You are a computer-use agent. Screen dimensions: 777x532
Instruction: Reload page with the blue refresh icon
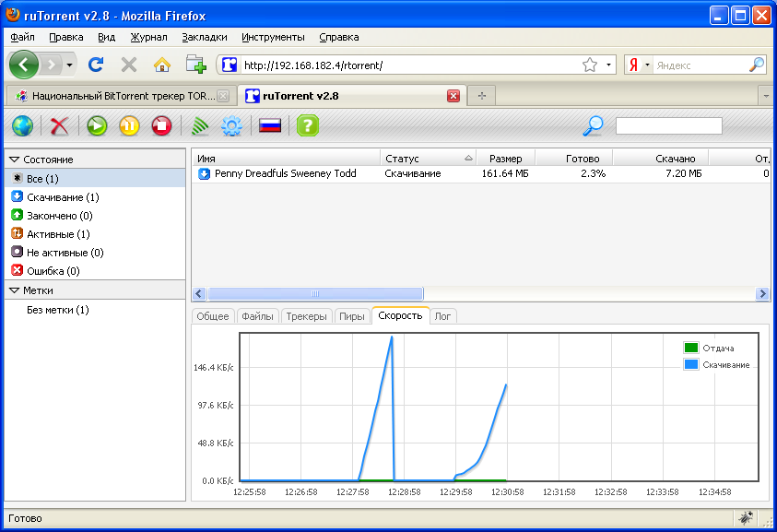(96, 65)
